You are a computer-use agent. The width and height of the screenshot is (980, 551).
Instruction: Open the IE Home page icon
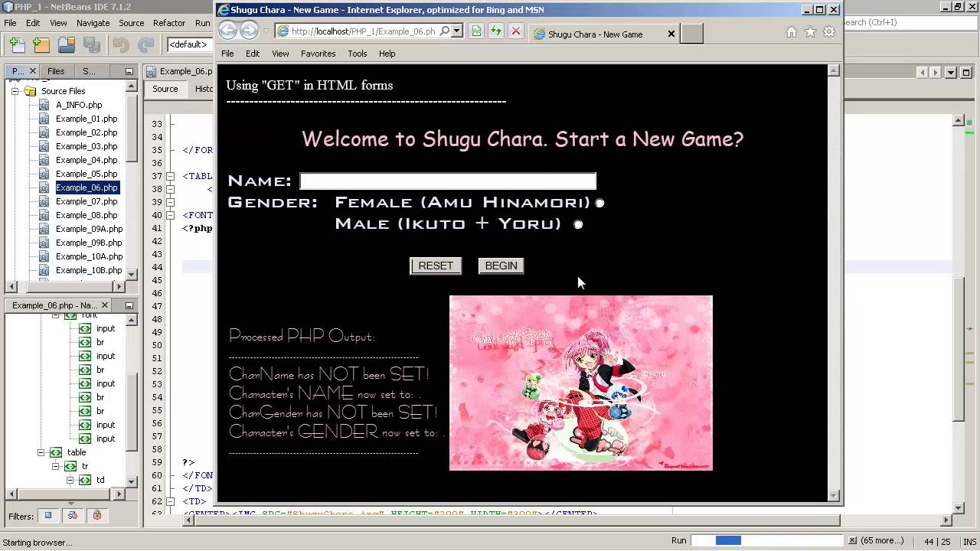click(x=792, y=32)
